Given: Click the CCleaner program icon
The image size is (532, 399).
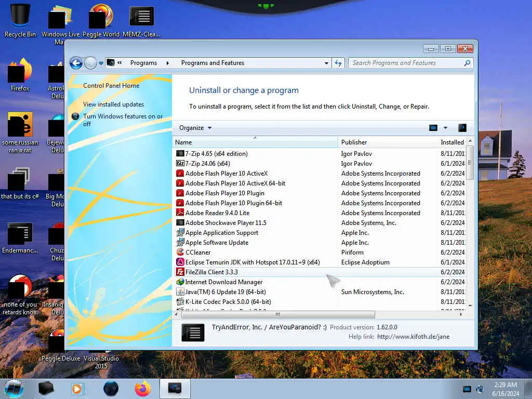Looking at the screenshot, I should click(180, 252).
